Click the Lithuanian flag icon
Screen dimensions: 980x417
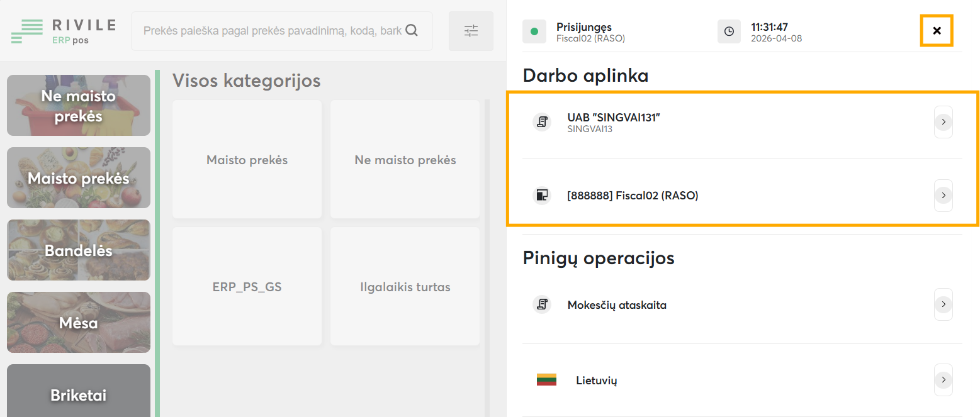point(546,380)
